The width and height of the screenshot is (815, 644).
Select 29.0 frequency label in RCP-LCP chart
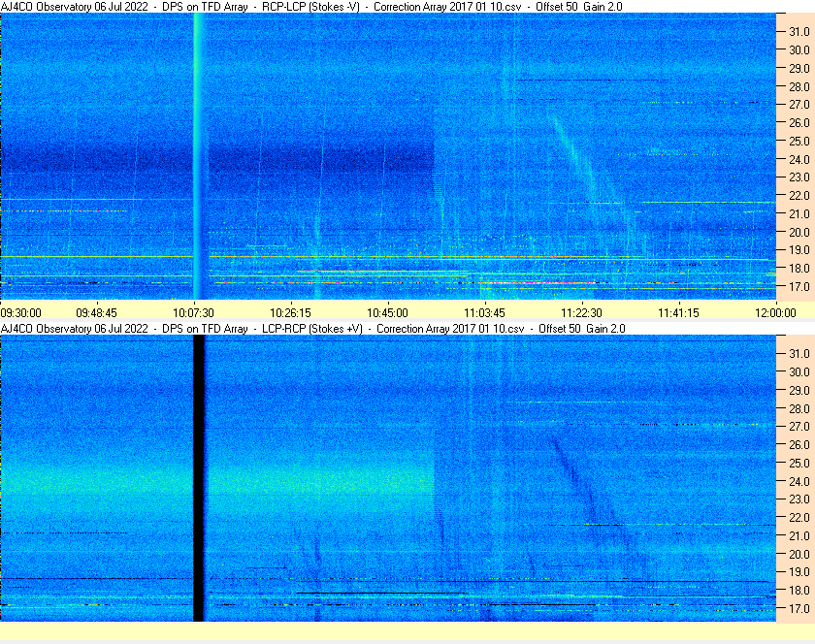[x=799, y=68]
